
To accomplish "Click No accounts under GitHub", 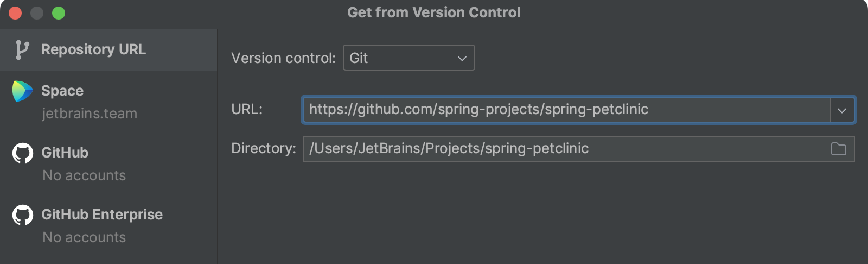I will pyautogui.click(x=84, y=175).
